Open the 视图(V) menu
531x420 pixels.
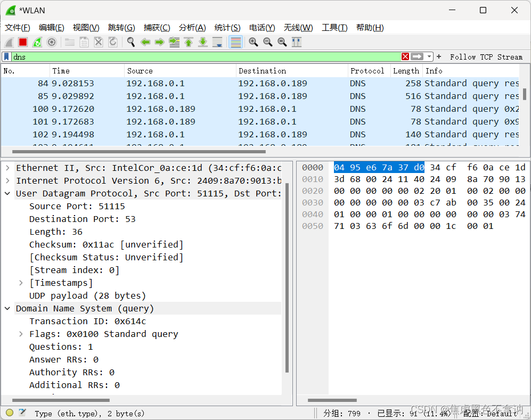[86, 28]
